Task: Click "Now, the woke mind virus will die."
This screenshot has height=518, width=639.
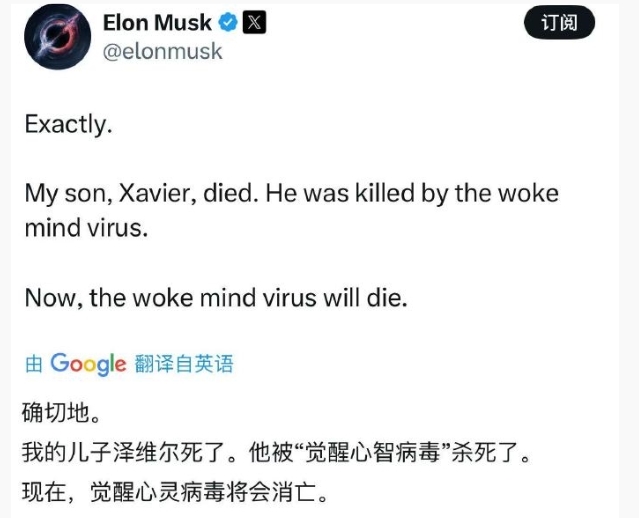Action: click(x=215, y=299)
